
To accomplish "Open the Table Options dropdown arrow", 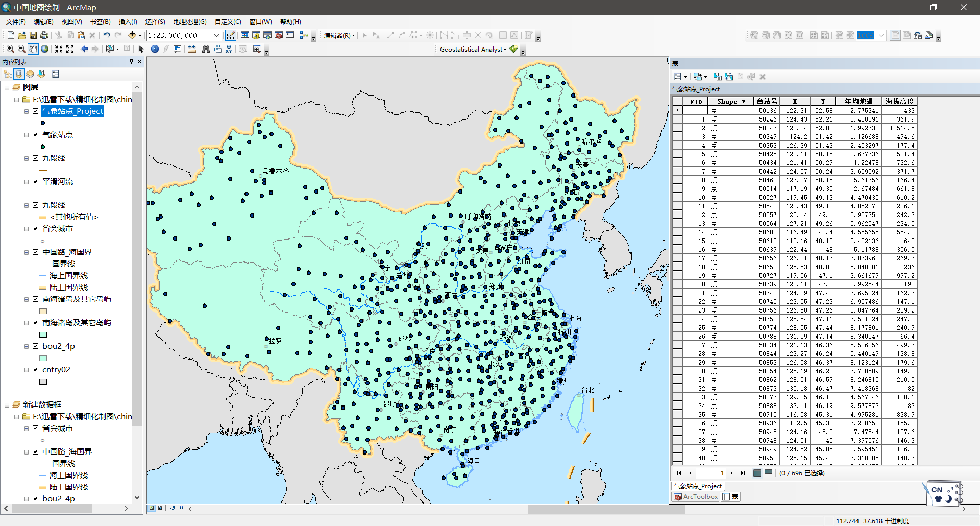I will click(x=685, y=77).
